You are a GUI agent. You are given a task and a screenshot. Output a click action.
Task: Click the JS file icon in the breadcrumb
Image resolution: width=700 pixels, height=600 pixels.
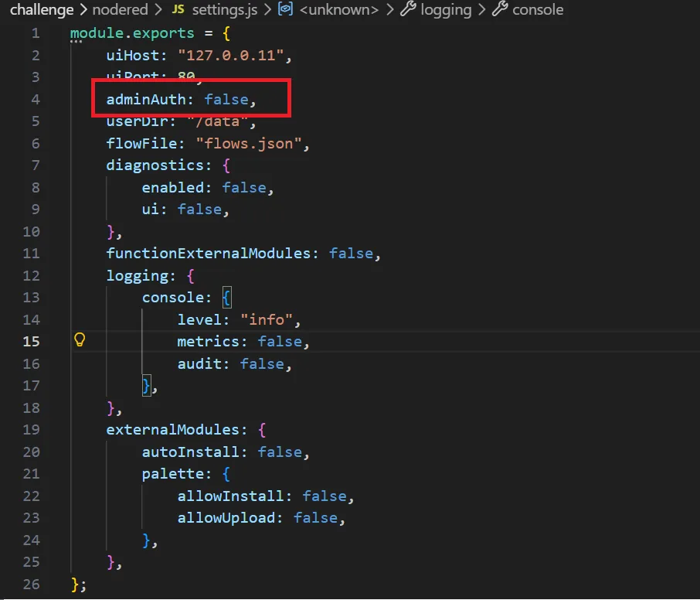(x=178, y=9)
